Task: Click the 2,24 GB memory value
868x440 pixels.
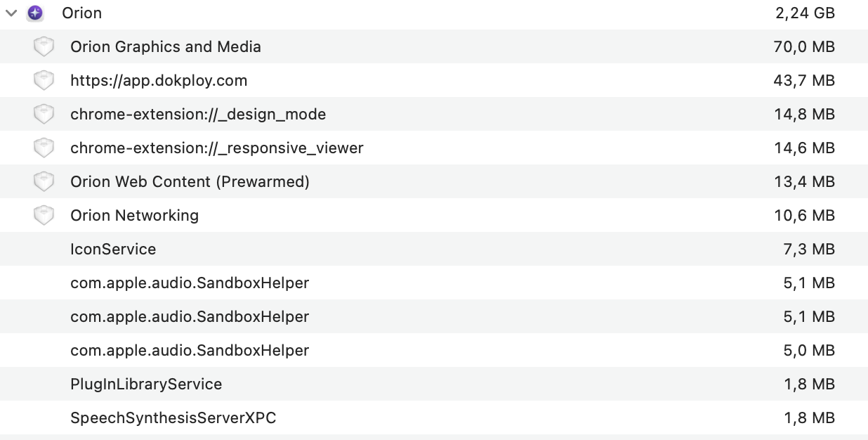Action: [805, 13]
